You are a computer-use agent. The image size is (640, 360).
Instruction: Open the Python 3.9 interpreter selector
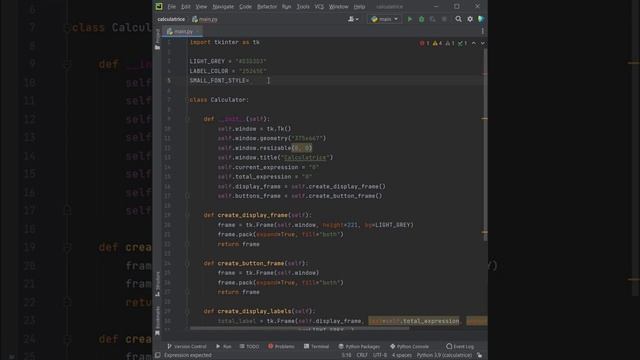(444, 356)
